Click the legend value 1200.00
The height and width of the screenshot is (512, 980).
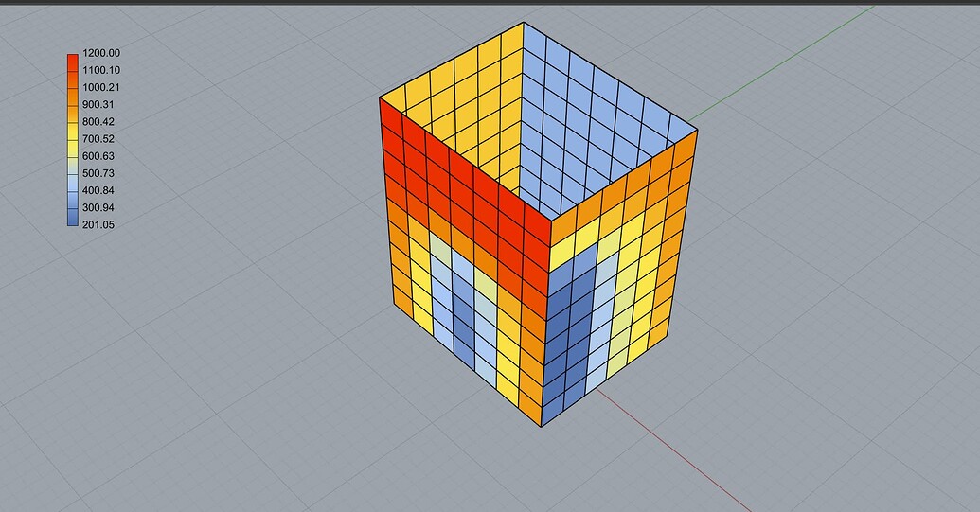pos(100,53)
